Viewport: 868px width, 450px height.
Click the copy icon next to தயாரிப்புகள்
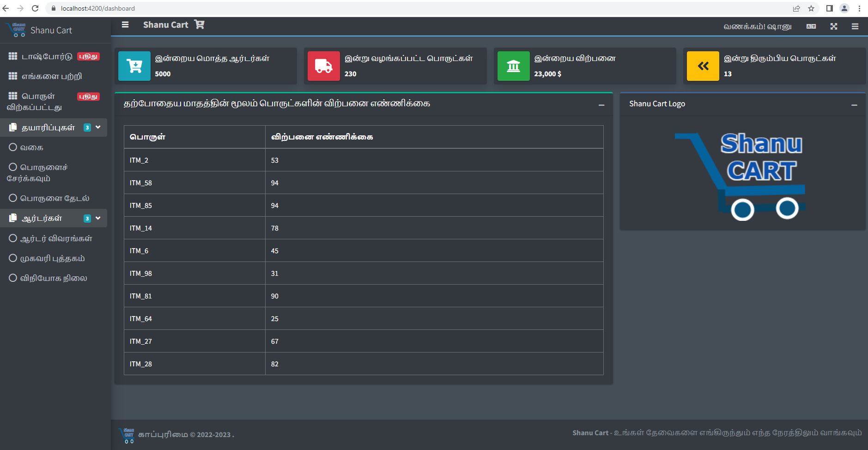click(x=13, y=127)
